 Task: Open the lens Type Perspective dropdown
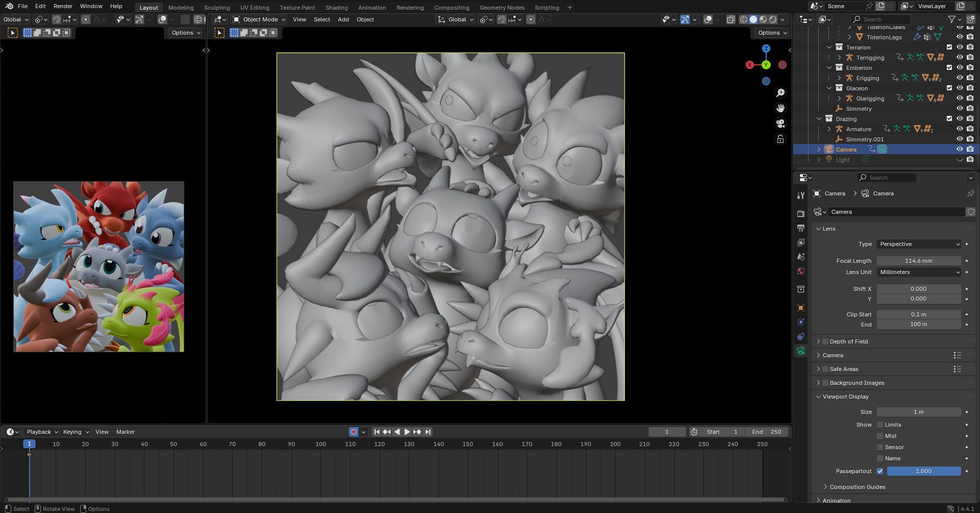pyautogui.click(x=919, y=244)
